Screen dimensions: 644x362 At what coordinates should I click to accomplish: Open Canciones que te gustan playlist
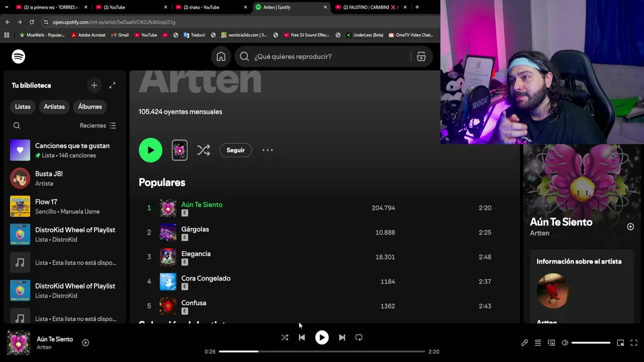[x=64, y=150]
